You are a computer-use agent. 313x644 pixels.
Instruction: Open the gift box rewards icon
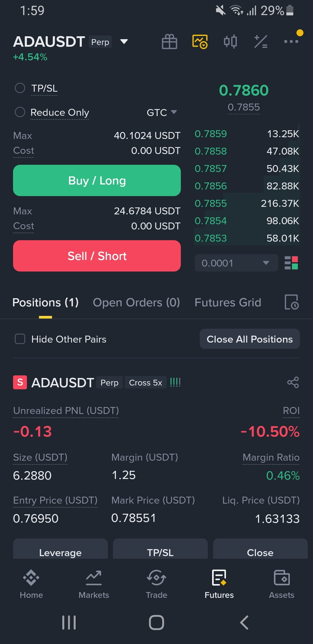click(170, 41)
